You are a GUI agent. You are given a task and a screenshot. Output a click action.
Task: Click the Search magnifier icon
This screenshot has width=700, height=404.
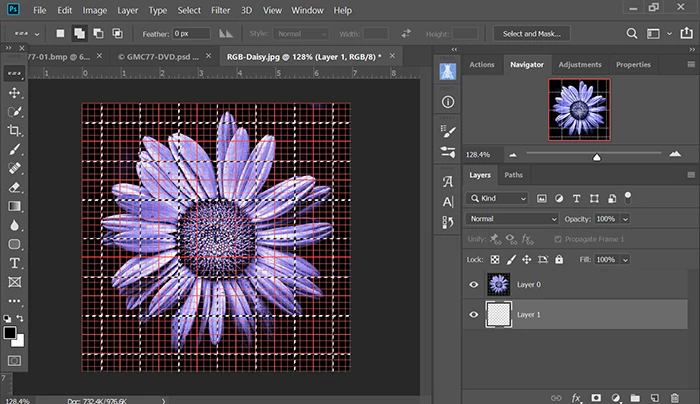tap(633, 34)
